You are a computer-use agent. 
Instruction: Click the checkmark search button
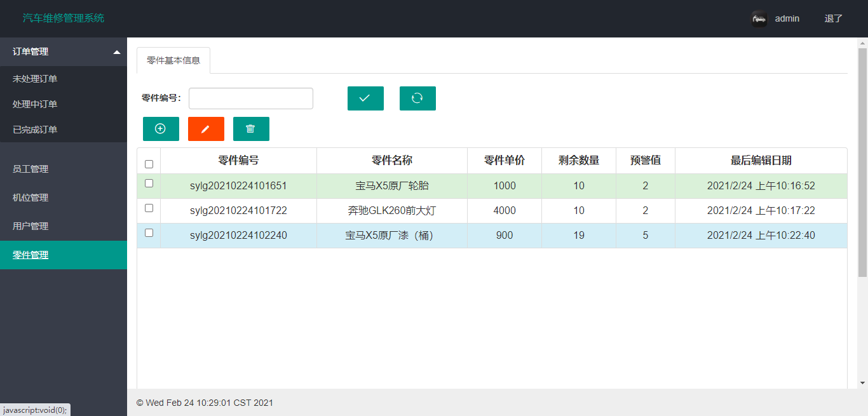tap(365, 98)
